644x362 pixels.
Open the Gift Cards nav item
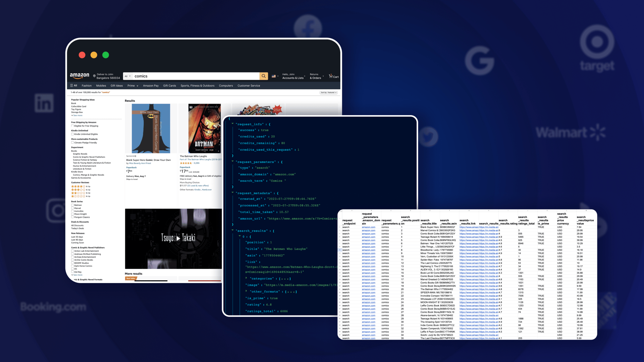click(169, 86)
